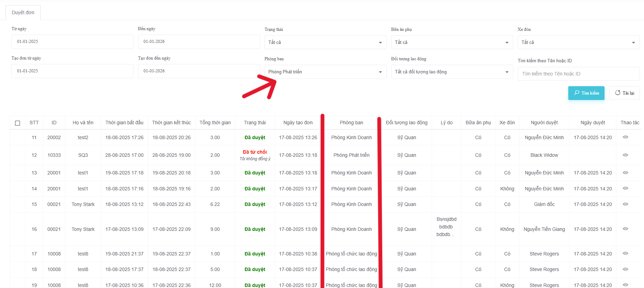Expand the Trạng thái dropdown
The image size is (644, 288).
click(325, 42)
